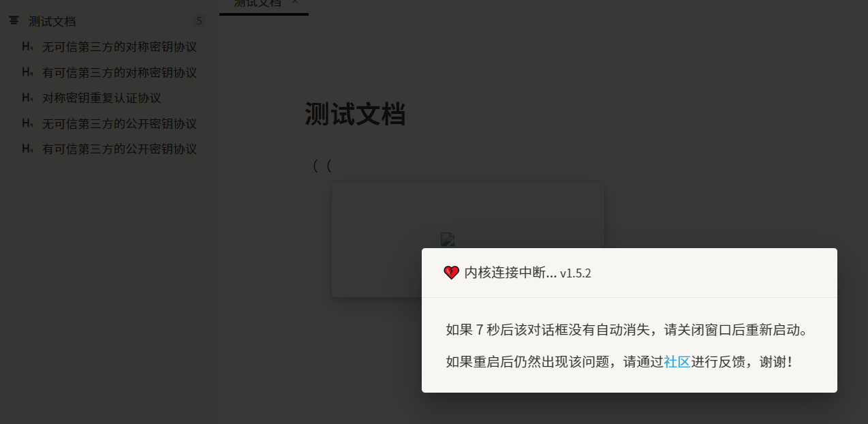This screenshot has width=868, height=424.
Task: Jump to heading 无可信第三方的对称密钥协议 in outline
Action: tap(119, 47)
